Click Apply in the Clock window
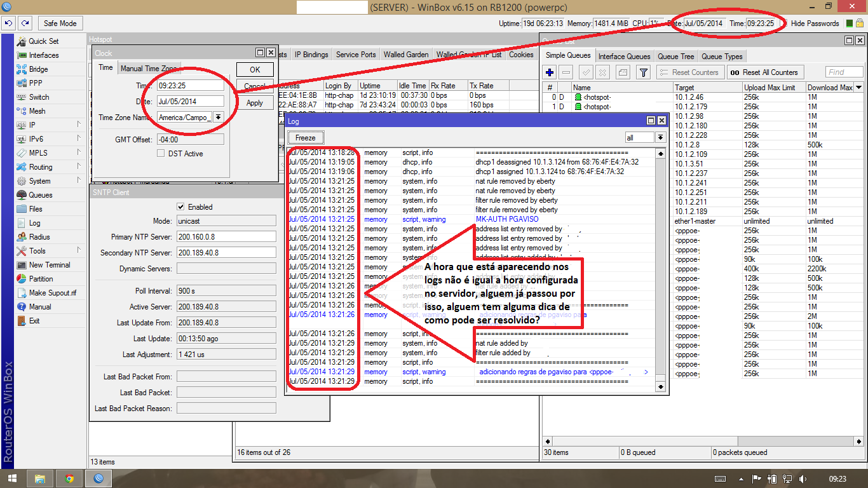Screen dimensions: 868x488 point(255,103)
